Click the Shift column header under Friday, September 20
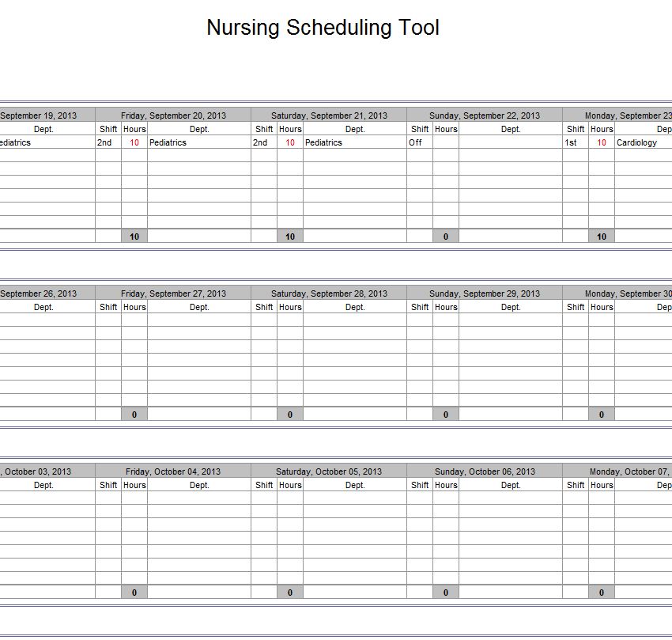 click(x=108, y=129)
